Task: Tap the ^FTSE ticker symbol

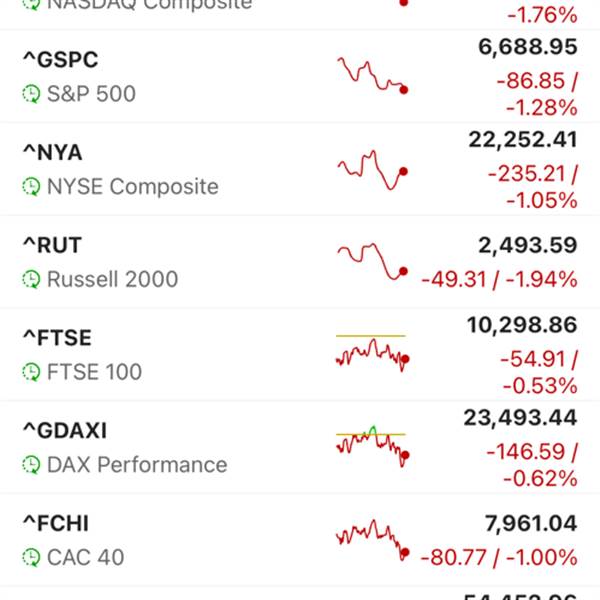Action: (59, 338)
